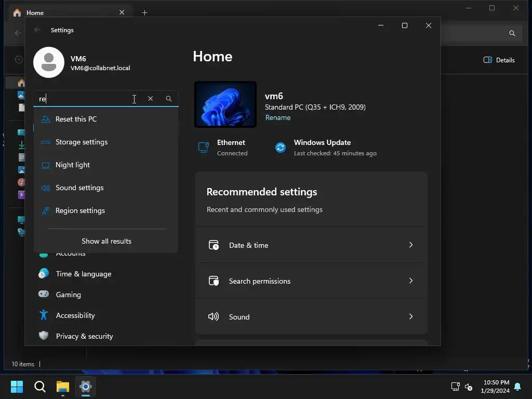Clear the settings search box text
Image resolution: width=532 pixels, height=399 pixels.
(x=150, y=98)
